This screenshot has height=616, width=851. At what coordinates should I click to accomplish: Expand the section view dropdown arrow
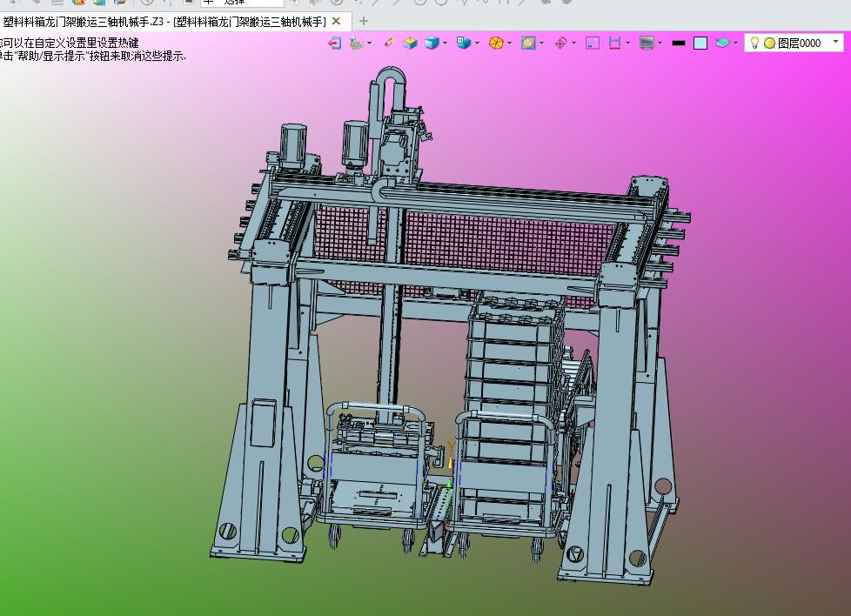pyautogui.click(x=541, y=43)
